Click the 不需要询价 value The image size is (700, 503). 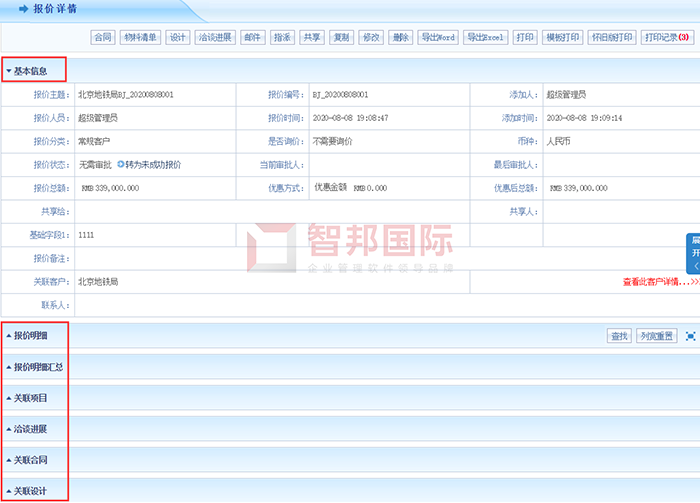(332, 141)
